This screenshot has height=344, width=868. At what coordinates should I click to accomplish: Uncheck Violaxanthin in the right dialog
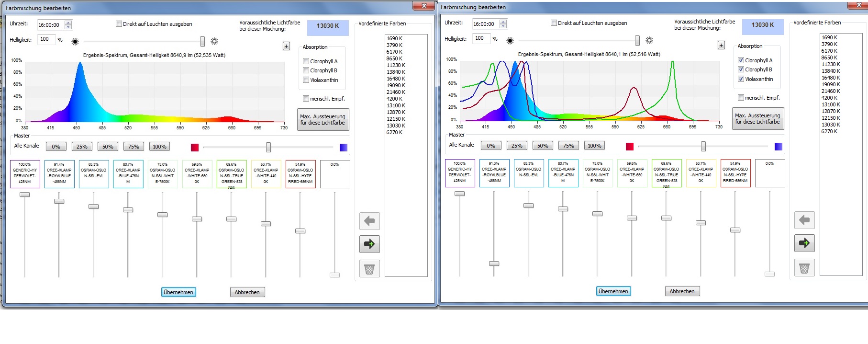741,79
